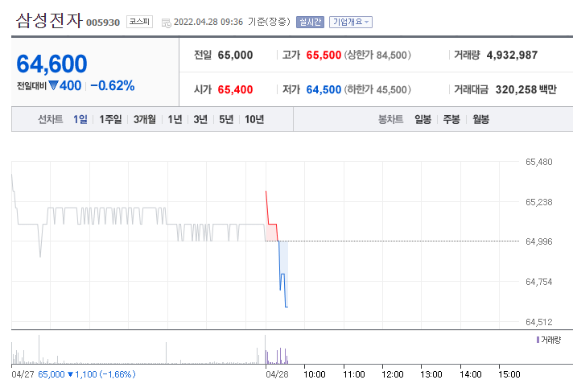Switch chart to 3개월 range
This screenshot has height=392, width=573.
145,119
